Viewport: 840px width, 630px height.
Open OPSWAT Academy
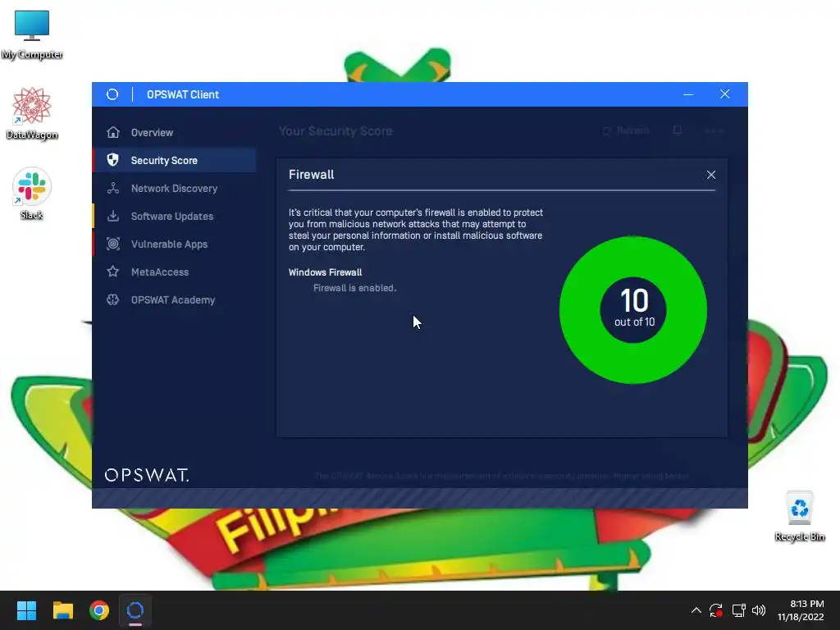(x=174, y=299)
